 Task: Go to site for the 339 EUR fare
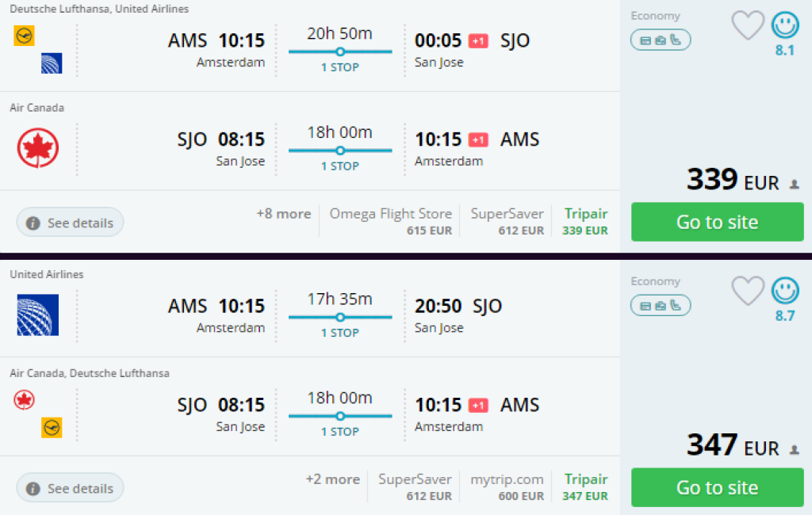[x=717, y=222]
